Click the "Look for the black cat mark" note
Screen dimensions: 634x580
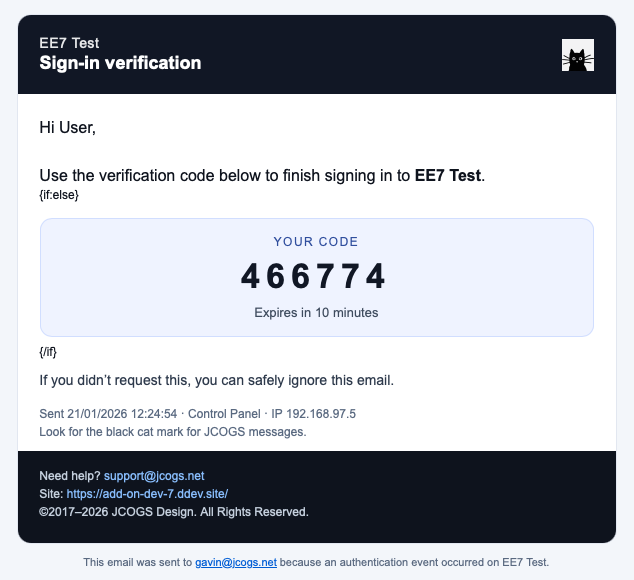(x=172, y=432)
